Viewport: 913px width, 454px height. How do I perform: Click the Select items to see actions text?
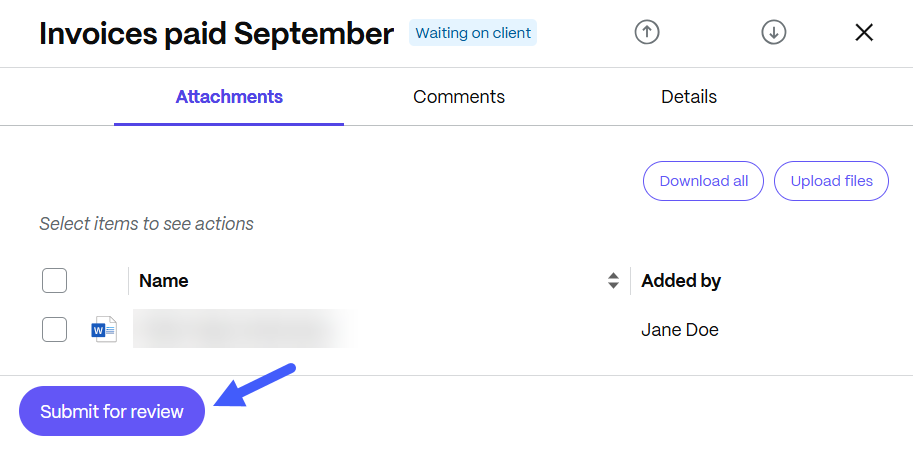tap(146, 224)
